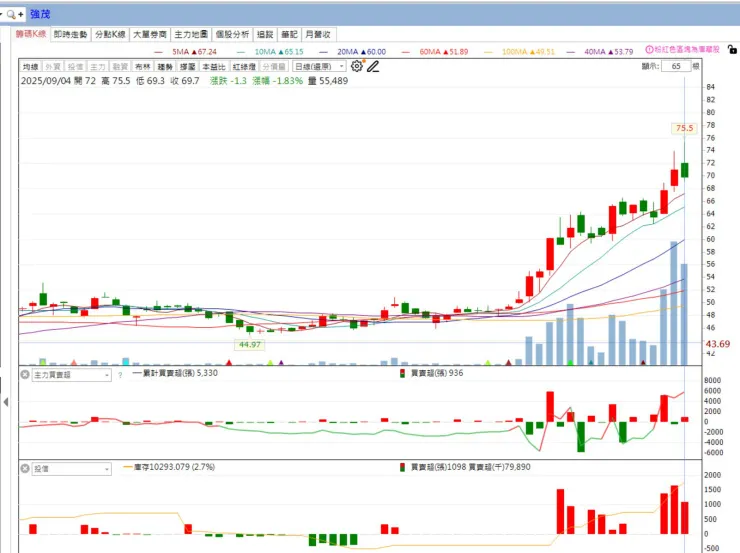Close the 主力買賣超 indicator panel
Image resolution: width=740 pixels, height=553 pixels.
(25, 375)
